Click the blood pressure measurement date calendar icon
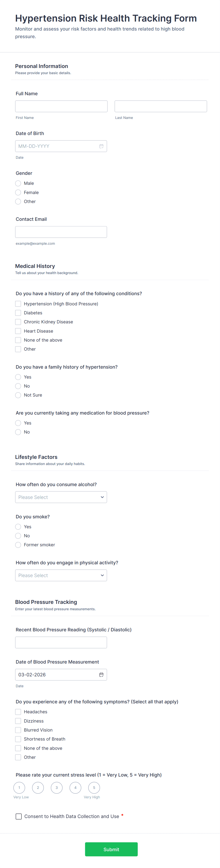220x868 pixels. [x=101, y=675]
